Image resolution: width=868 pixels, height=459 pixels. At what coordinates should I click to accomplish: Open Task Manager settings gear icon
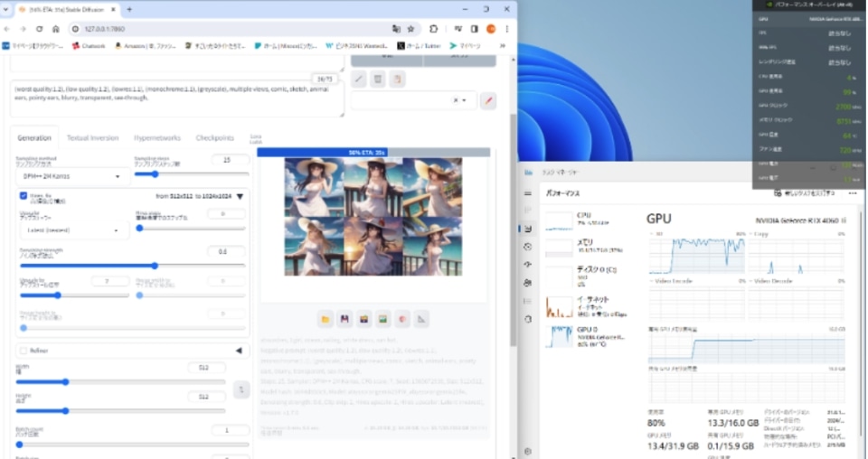[x=527, y=451]
